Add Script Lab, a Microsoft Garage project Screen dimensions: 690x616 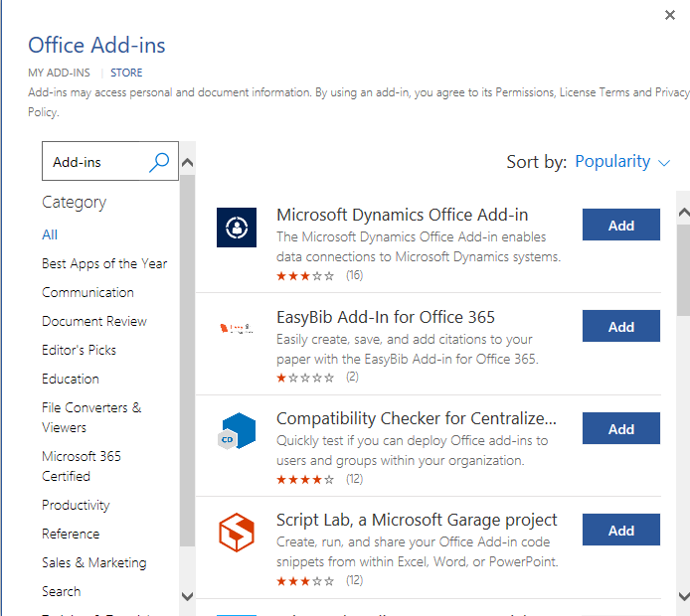pyautogui.click(x=620, y=531)
